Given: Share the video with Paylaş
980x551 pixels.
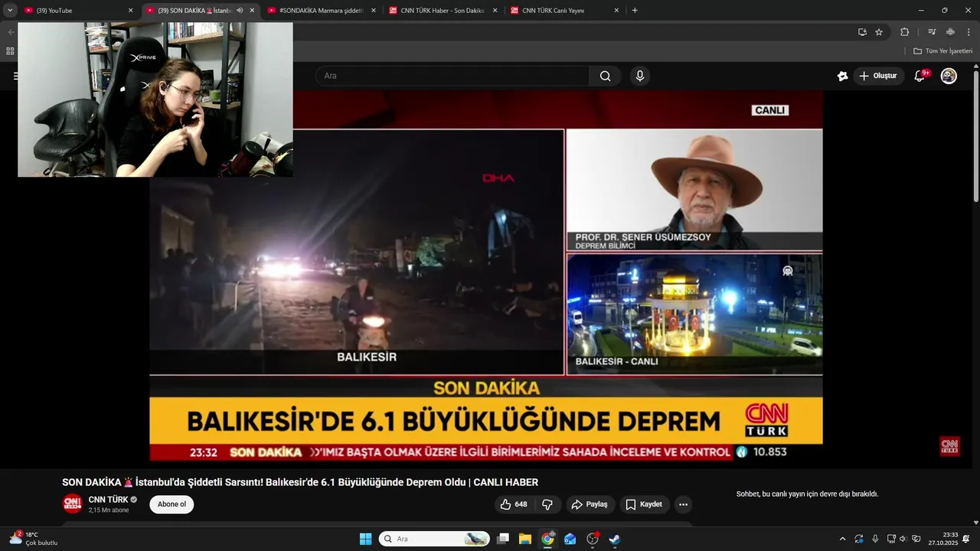Looking at the screenshot, I should point(590,504).
